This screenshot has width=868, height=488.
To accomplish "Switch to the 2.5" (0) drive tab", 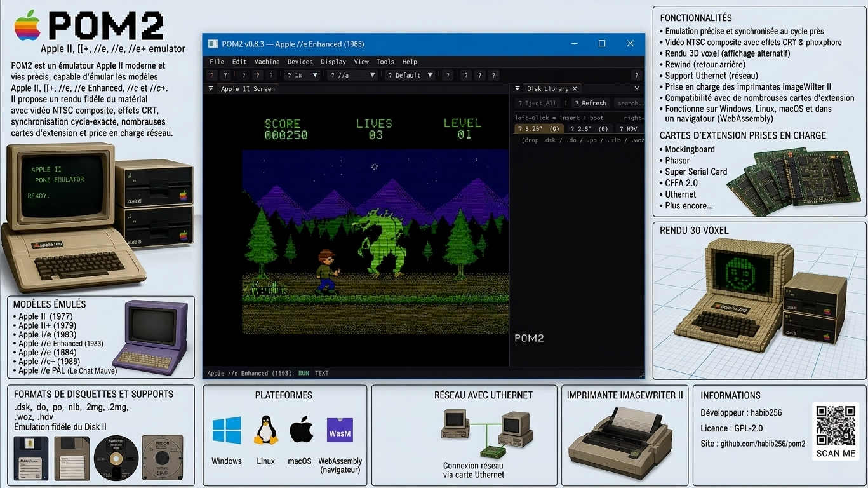I will coord(589,129).
